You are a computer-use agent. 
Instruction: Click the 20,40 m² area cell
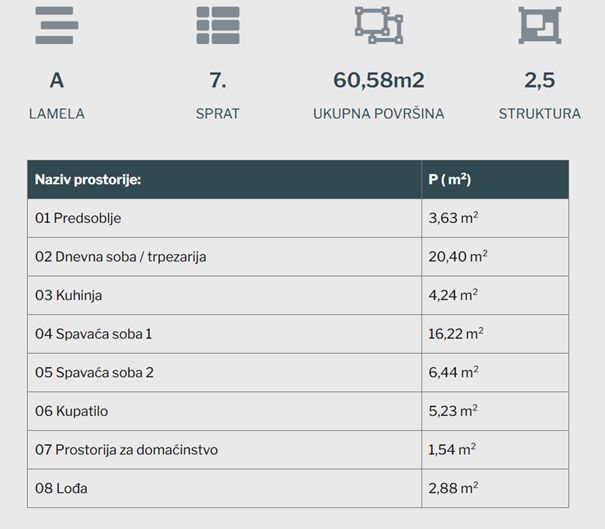coord(495,257)
